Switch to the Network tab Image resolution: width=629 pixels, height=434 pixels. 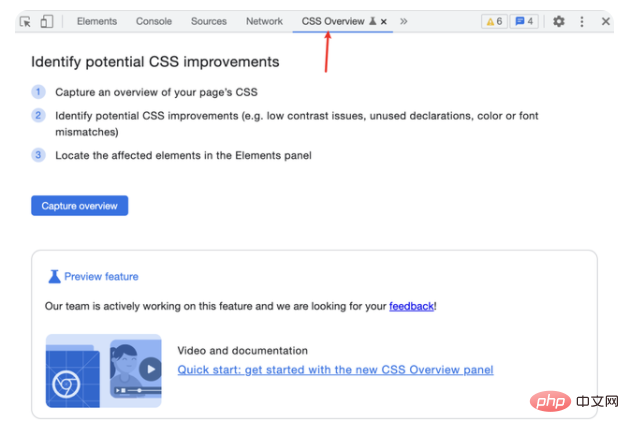pyautogui.click(x=264, y=21)
